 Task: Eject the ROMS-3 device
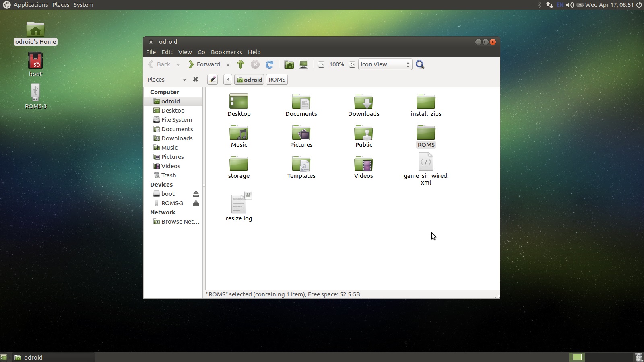pos(196,203)
